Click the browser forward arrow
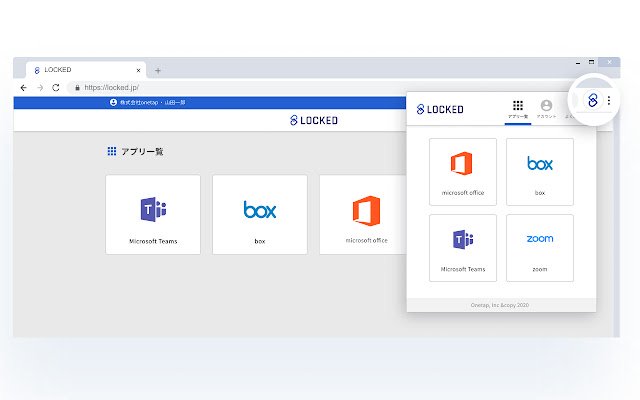The image size is (640, 400). [x=40, y=87]
